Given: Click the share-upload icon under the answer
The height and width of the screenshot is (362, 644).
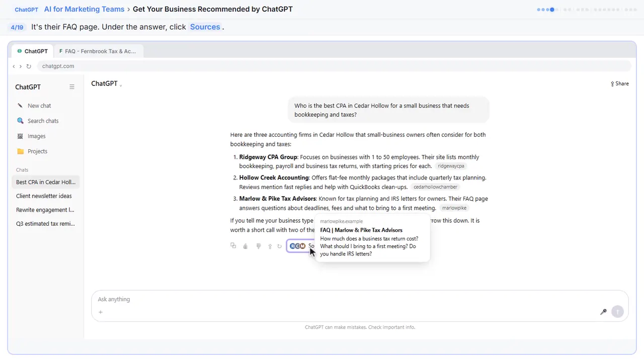Looking at the screenshot, I should pyautogui.click(x=270, y=246).
